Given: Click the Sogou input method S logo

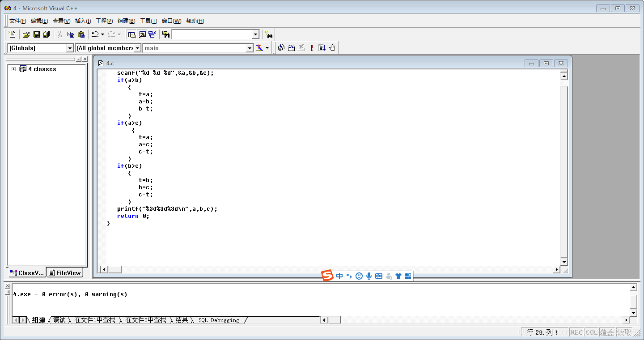Looking at the screenshot, I should pos(328,276).
